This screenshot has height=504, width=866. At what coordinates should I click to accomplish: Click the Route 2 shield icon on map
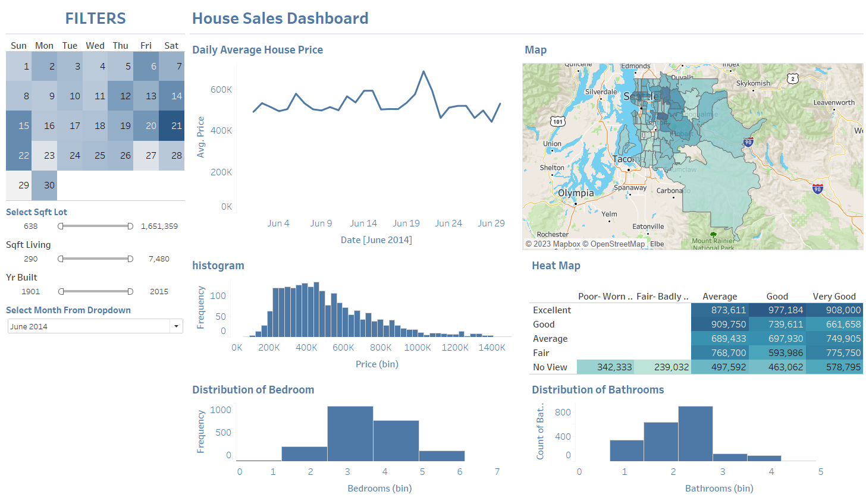[x=792, y=78]
